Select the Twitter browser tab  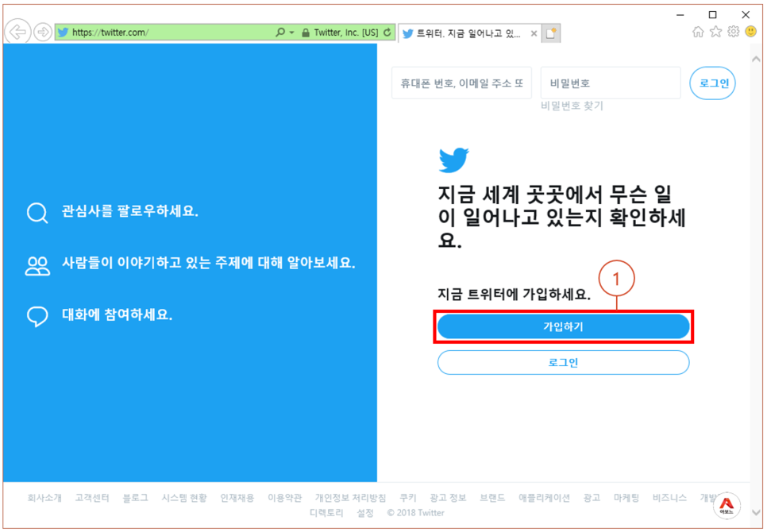tap(468, 33)
